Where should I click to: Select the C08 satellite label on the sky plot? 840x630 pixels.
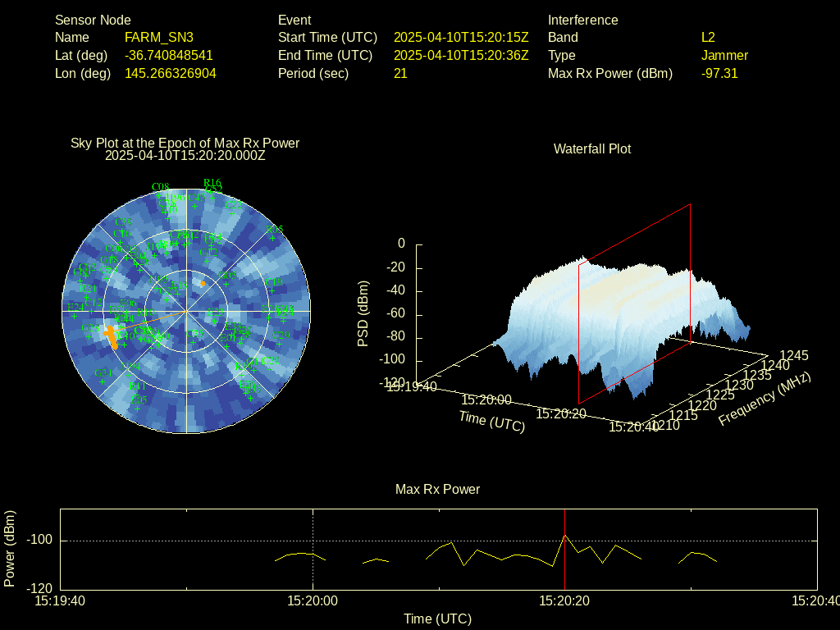pyautogui.click(x=161, y=187)
